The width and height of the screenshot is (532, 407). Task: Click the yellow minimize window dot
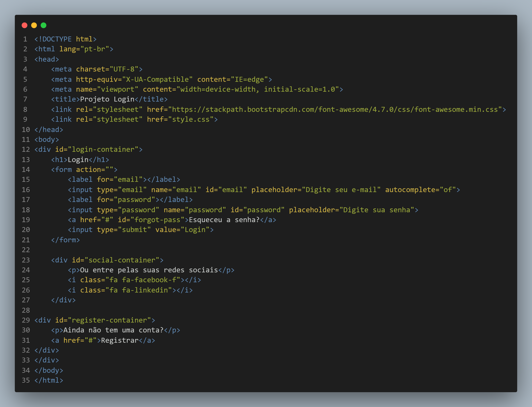pos(34,25)
